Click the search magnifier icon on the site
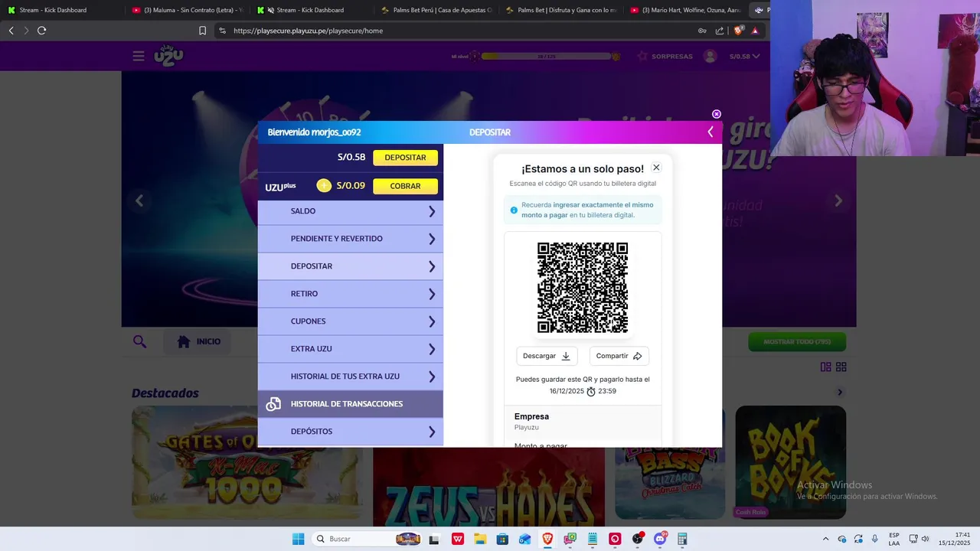Screen dimensions: 980x551 139,341
